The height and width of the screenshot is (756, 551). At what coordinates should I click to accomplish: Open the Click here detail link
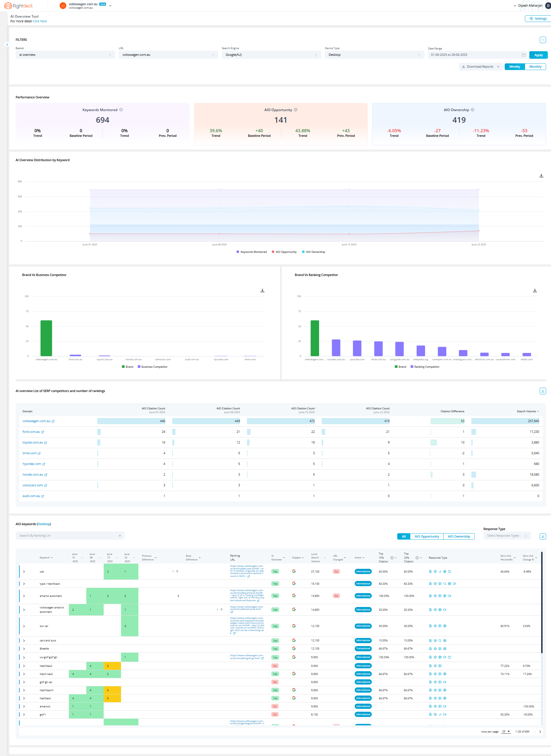pyautogui.click(x=40, y=21)
